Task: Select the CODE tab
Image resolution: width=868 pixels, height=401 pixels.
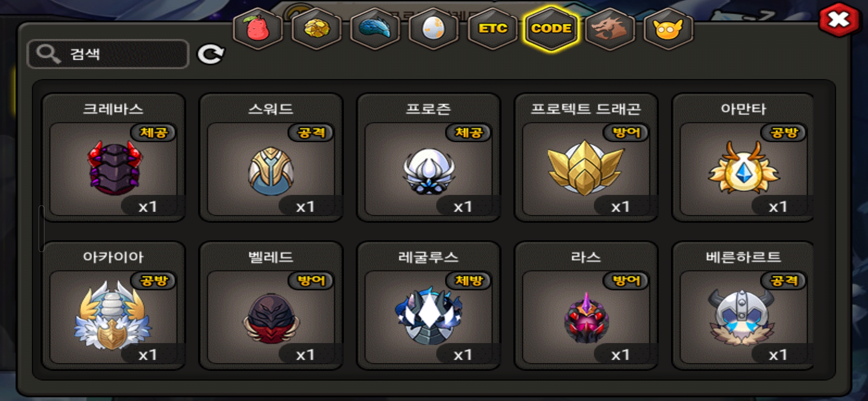Action: (551, 29)
